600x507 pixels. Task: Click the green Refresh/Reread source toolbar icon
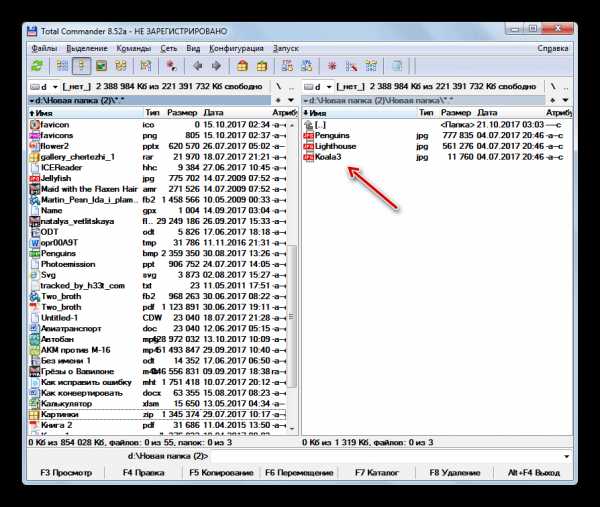[37, 66]
